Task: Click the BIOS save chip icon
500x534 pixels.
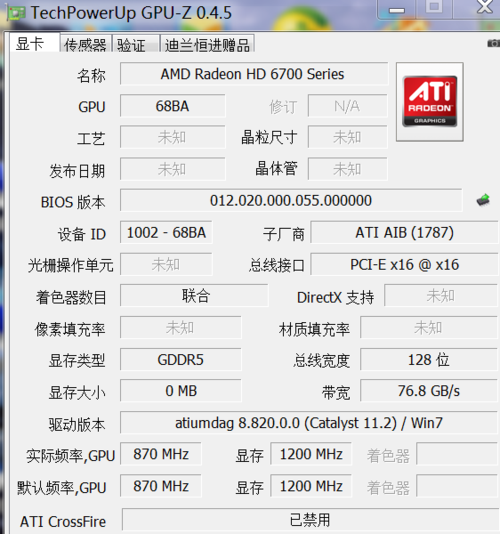Action: (483, 200)
